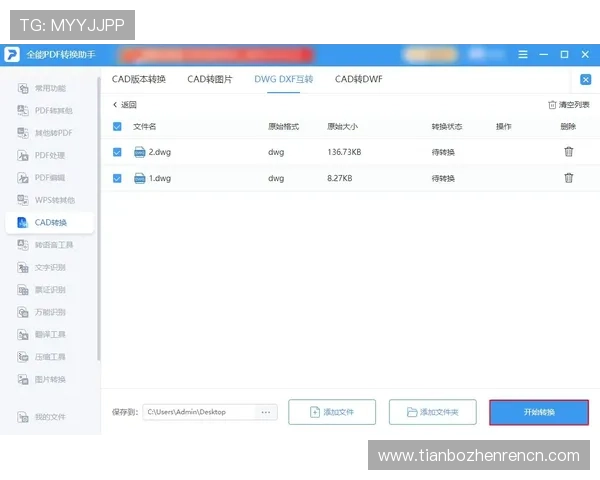The image size is (600, 480).
Task: Start conversion with 开始转换 button
Action: click(539, 412)
